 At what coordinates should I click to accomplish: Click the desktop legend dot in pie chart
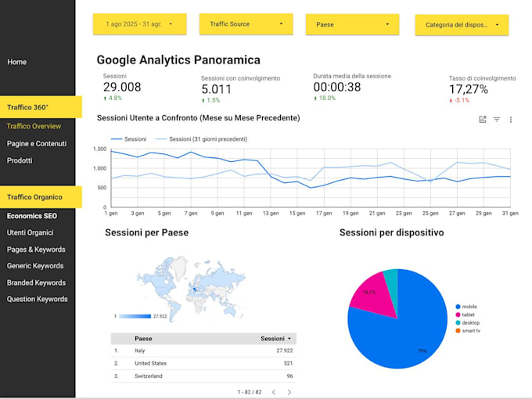pos(458,322)
